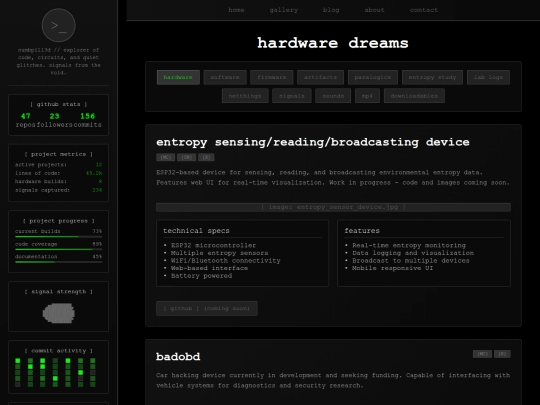Click the 'Data logging and visualization' feature

point(413,253)
